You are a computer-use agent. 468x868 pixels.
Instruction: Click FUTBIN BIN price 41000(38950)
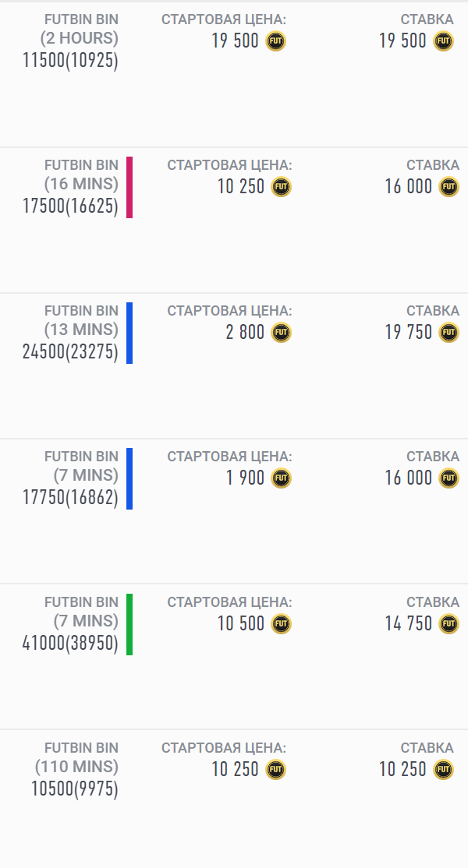[x=70, y=644]
